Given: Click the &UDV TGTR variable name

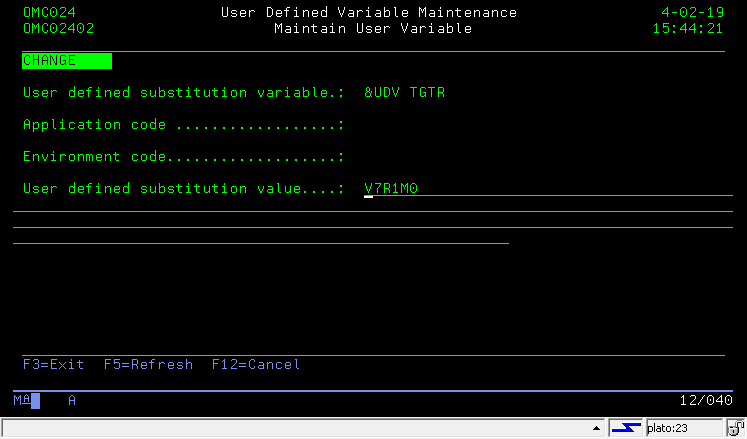Looking at the screenshot, I should coord(405,93).
